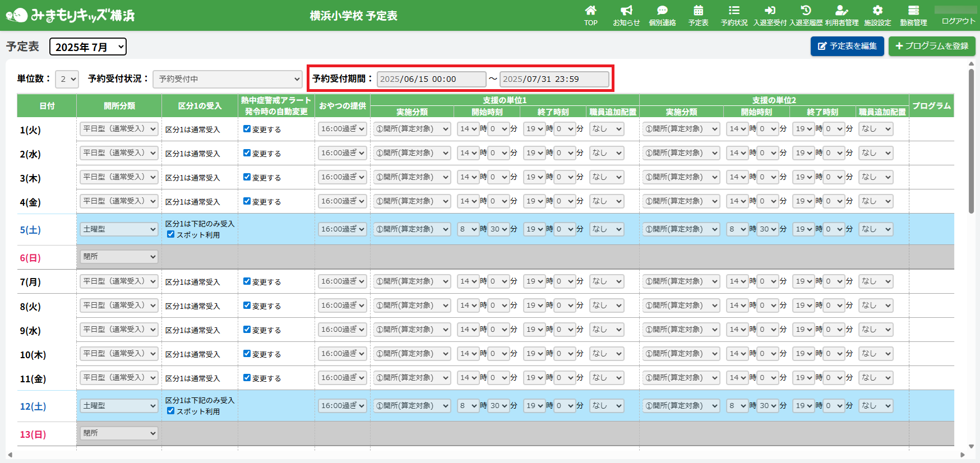Uncheck 変更する checkbox for 1(火)

coord(247,129)
